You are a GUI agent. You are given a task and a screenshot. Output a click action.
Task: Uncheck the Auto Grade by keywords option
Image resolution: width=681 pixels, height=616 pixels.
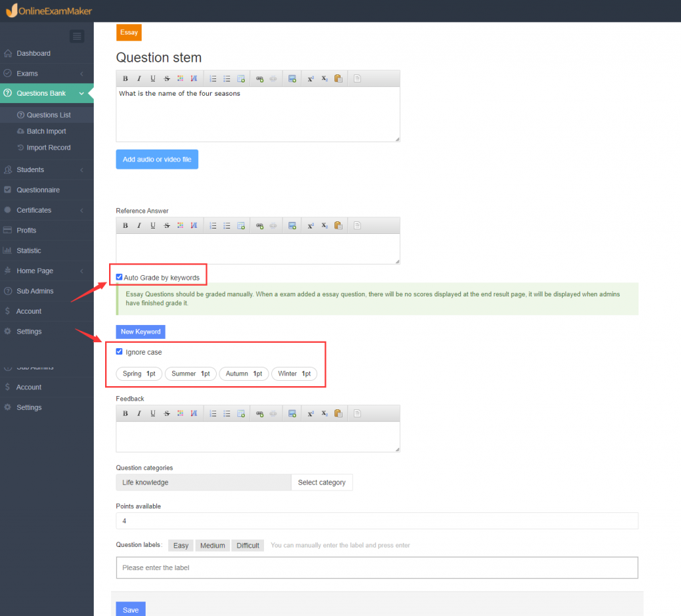pyautogui.click(x=119, y=277)
